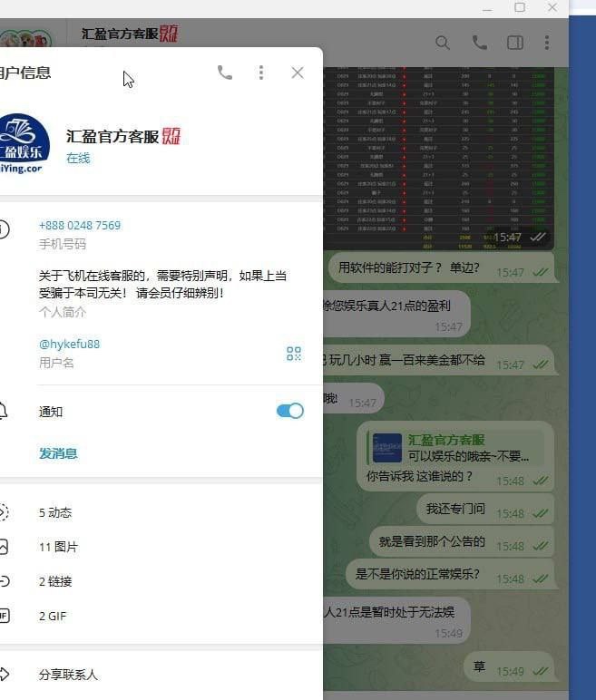
Task: Open the 2 链接 shared links
Action: (x=55, y=581)
